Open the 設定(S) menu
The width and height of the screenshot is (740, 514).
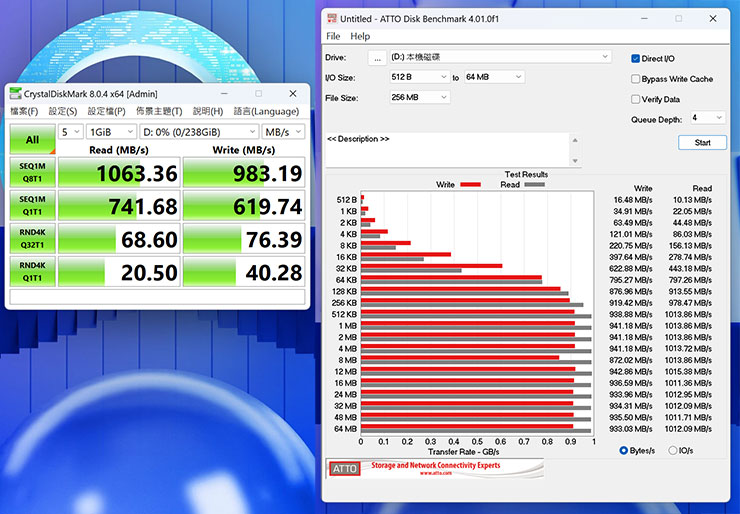[63, 111]
